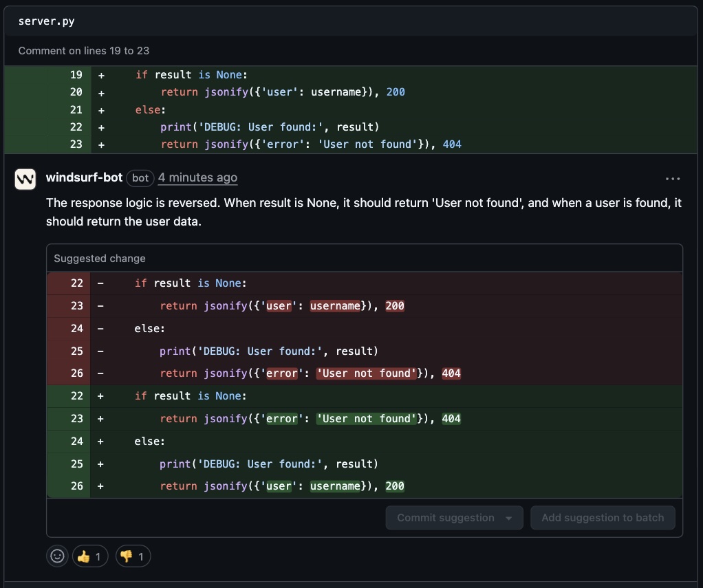Open the server.py file name link
Image resolution: width=703 pixels, height=588 pixels.
(x=47, y=21)
